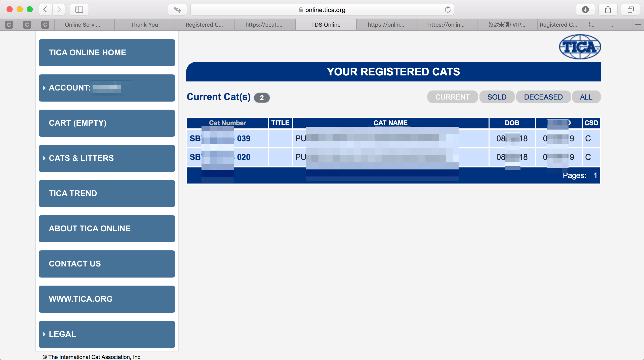This screenshot has width=644, height=360.
Task: Switch to the Thank You tab
Action: click(x=144, y=25)
